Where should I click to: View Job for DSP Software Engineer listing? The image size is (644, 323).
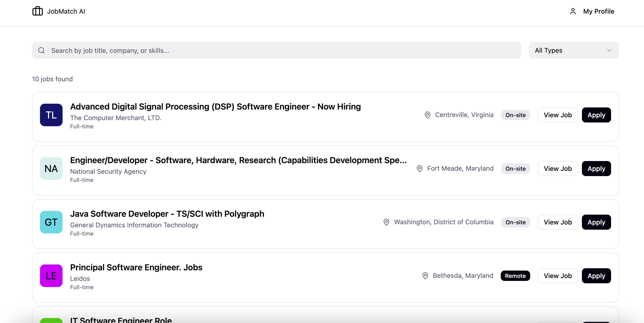(x=557, y=115)
